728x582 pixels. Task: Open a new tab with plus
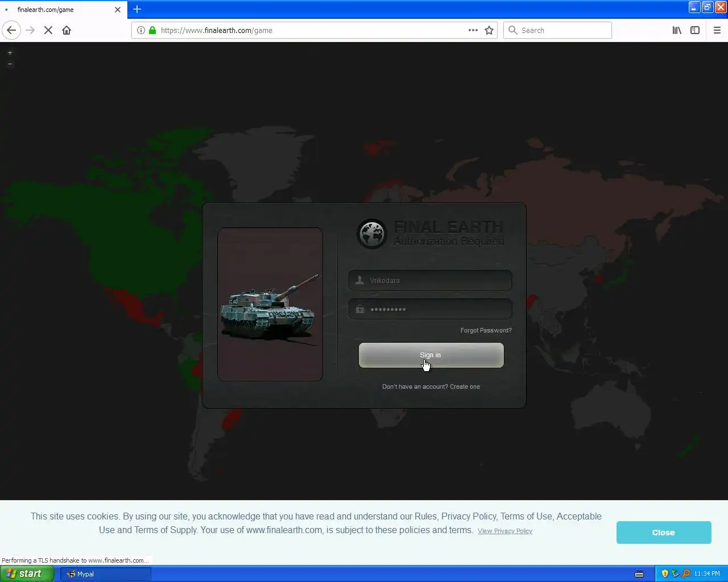137,9
